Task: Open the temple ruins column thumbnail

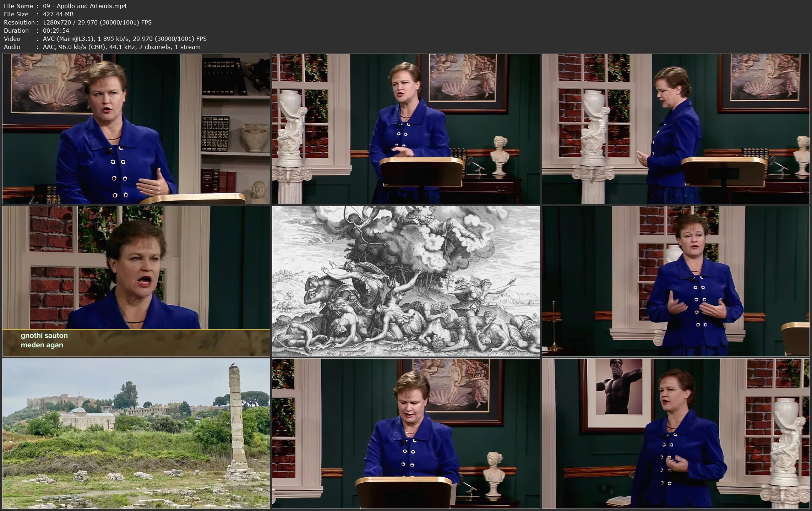Action: pyautogui.click(x=136, y=433)
